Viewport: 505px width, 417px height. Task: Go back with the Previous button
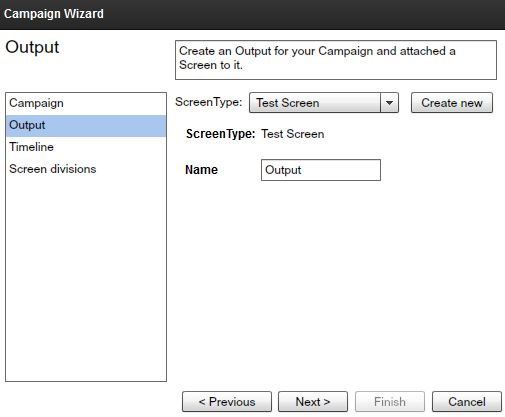pos(227,402)
